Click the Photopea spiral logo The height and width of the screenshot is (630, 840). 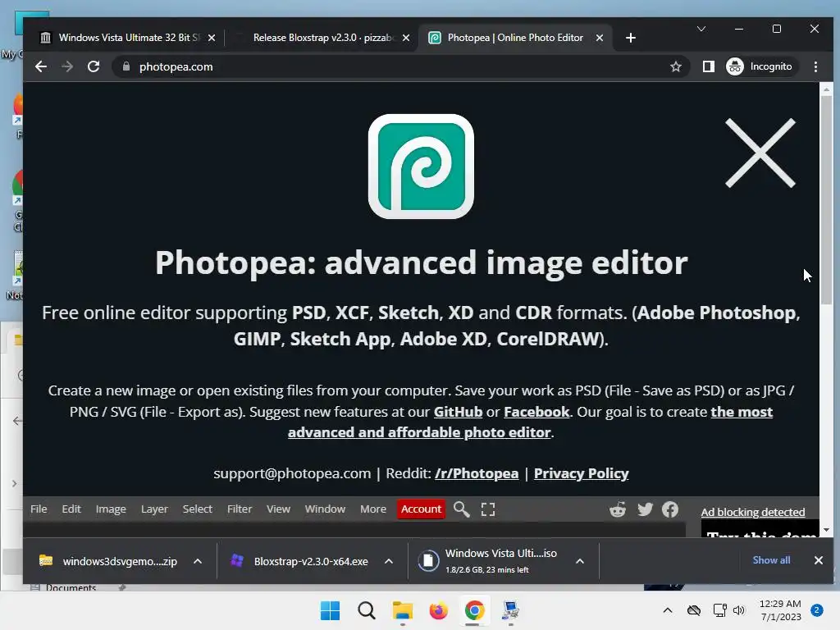click(421, 167)
